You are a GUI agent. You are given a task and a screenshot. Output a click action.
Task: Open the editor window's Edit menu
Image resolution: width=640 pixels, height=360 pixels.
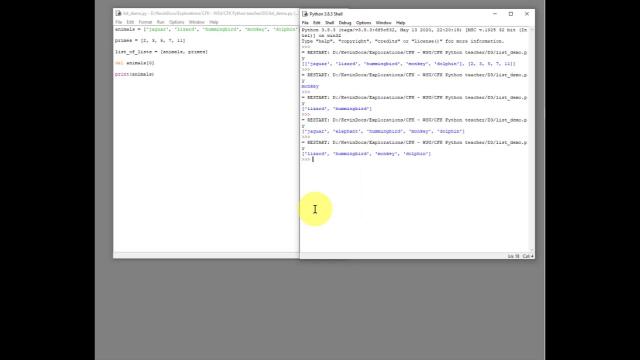(x=130, y=22)
